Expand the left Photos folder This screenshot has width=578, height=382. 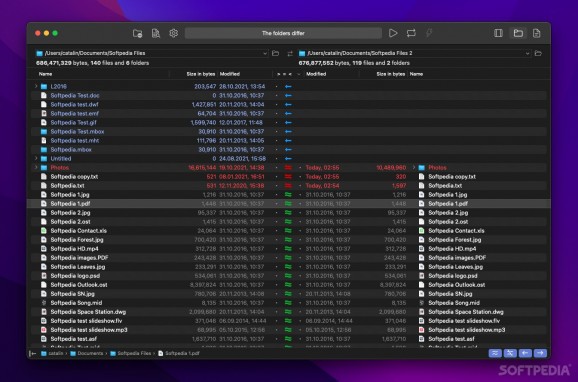point(36,167)
